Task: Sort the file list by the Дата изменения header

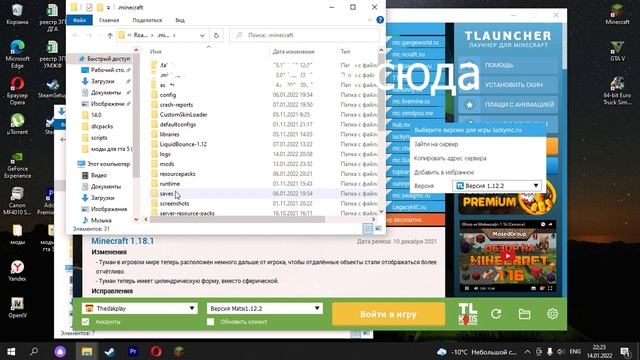Action: (x=293, y=51)
